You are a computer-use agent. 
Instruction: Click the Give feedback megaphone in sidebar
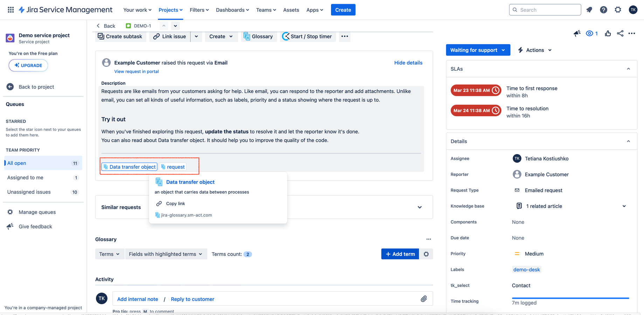[10, 226]
